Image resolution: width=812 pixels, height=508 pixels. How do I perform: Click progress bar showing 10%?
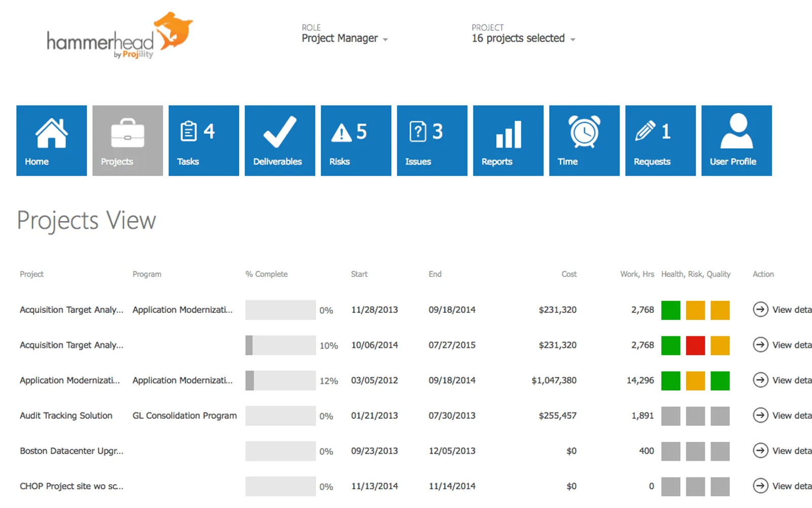coord(280,345)
